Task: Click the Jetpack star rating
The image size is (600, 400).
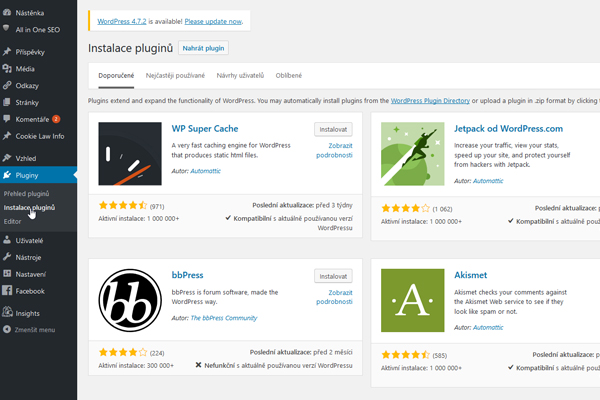Action: point(406,208)
